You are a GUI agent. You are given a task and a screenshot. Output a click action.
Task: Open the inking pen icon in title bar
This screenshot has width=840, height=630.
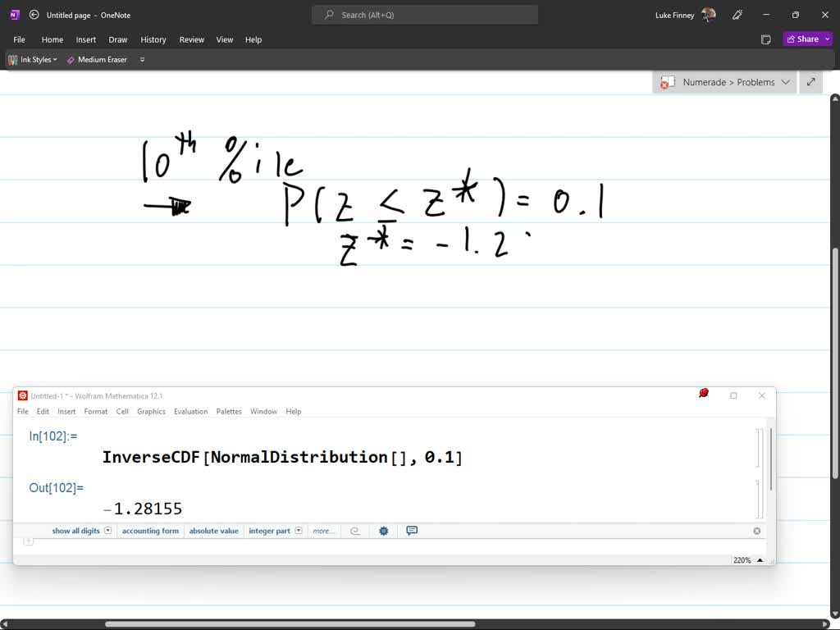[737, 15]
